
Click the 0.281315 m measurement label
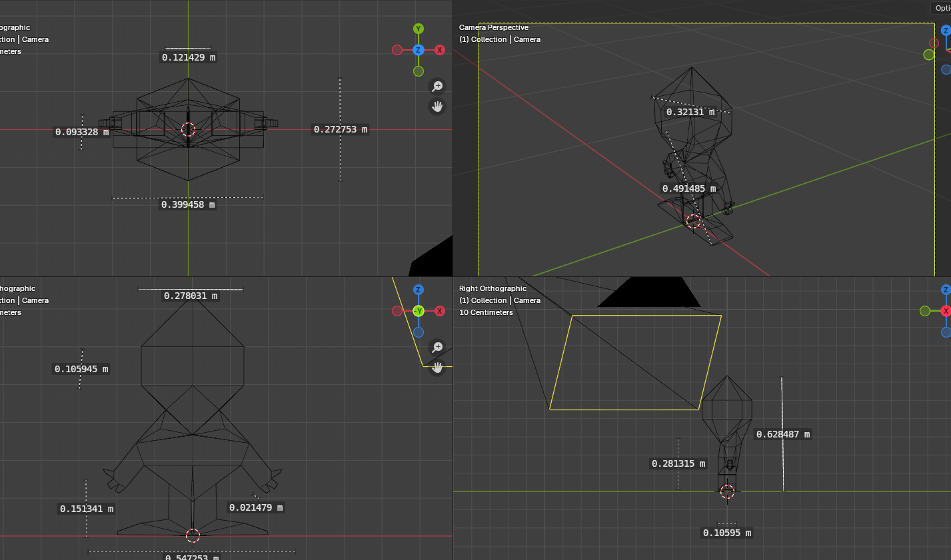(x=678, y=463)
